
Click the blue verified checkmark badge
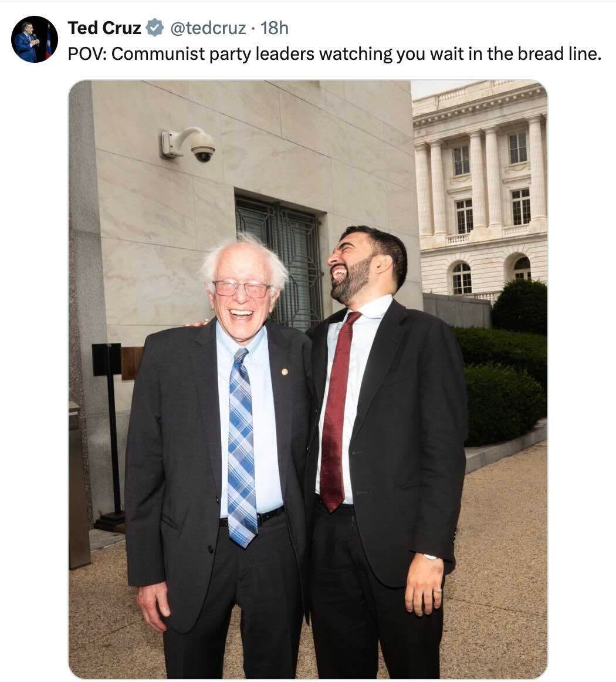154,28
